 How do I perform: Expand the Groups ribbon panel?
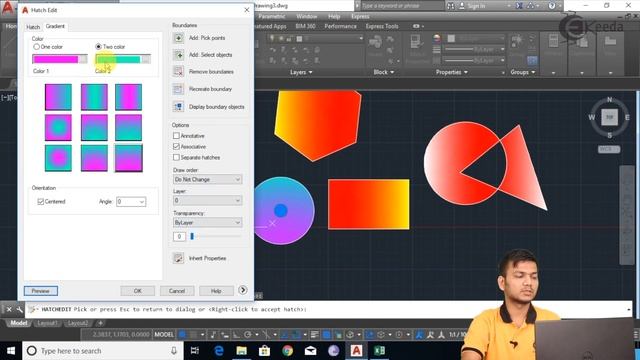click(x=523, y=72)
